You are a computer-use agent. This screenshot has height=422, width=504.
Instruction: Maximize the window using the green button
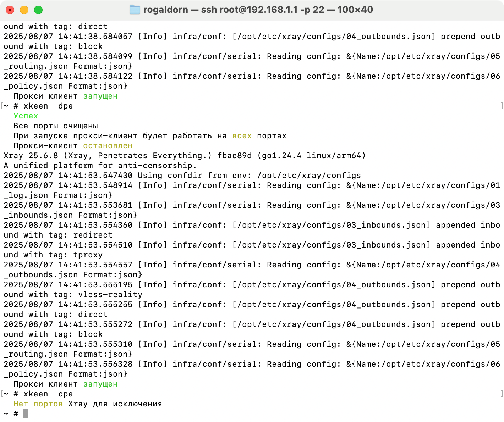point(38,10)
